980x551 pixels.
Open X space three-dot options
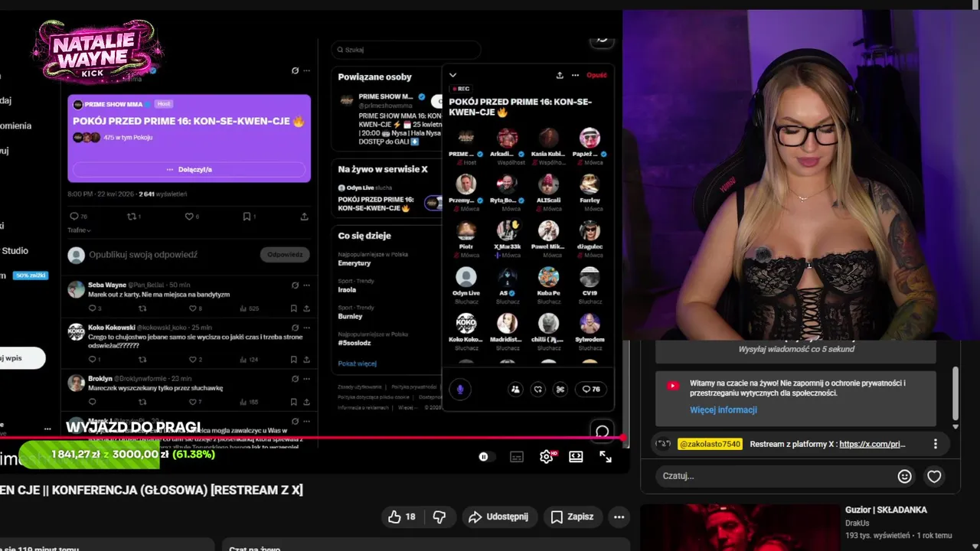(575, 75)
